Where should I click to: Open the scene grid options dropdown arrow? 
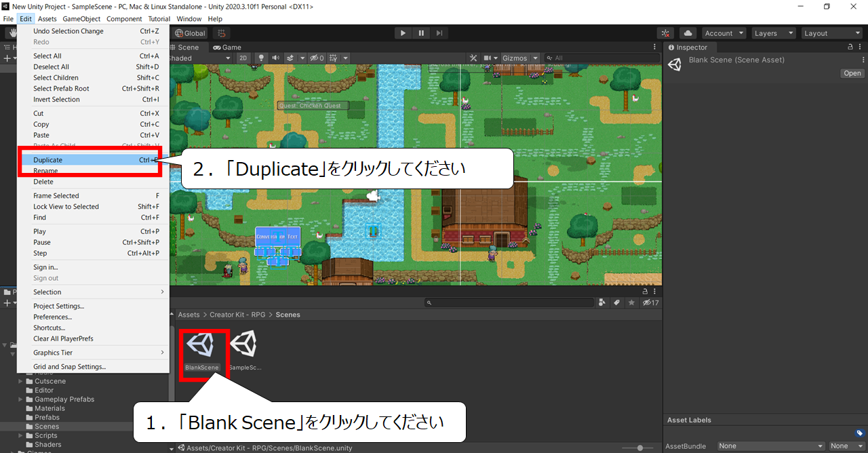coord(345,58)
